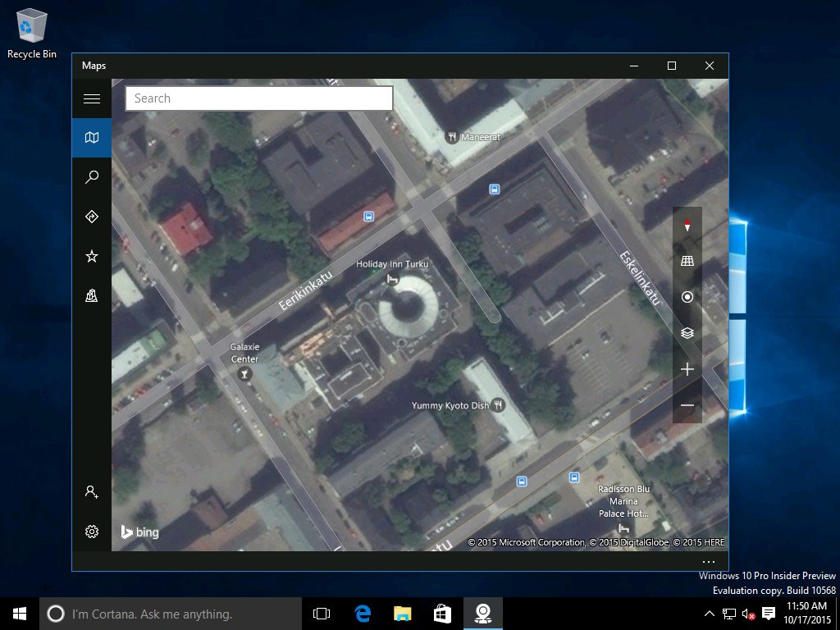The width and height of the screenshot is (840, 630).
Task: Select the Holiday Inn Turku hotel marker
Action: pos(392,280)
